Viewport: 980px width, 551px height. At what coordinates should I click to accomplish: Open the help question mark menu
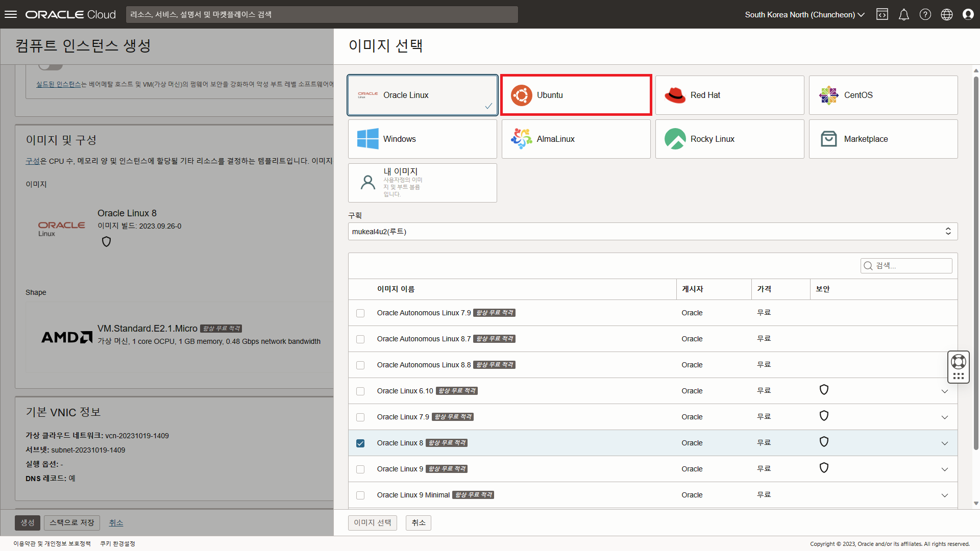pos(925,14)
